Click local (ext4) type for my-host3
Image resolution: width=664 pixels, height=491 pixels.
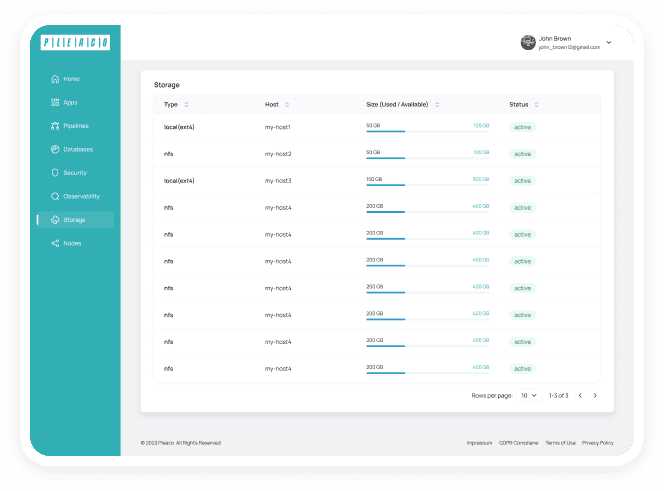click(179, 180)
